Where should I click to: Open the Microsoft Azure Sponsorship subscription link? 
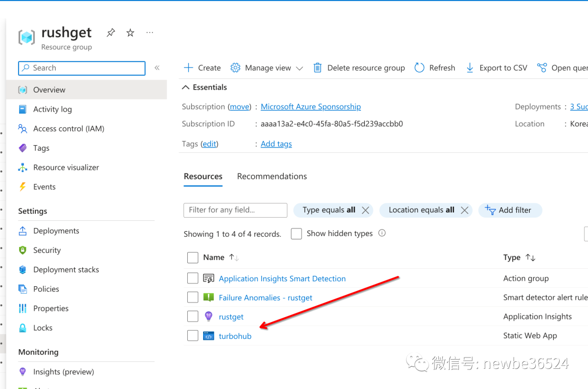310,107
